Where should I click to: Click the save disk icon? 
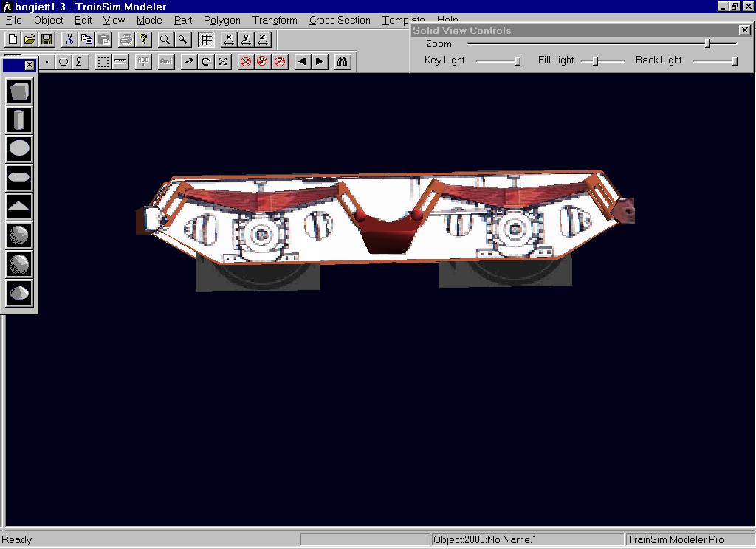tap(46, 40)
